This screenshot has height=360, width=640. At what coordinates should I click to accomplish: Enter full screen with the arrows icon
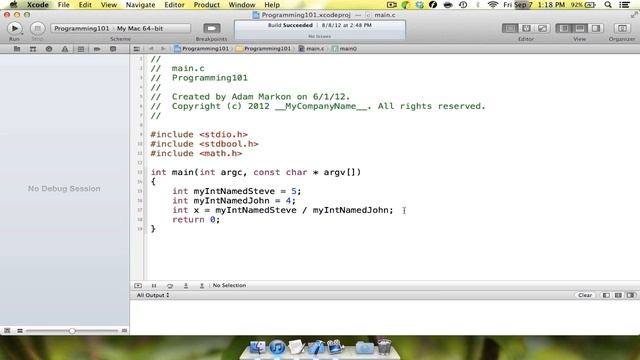(634, 15)
